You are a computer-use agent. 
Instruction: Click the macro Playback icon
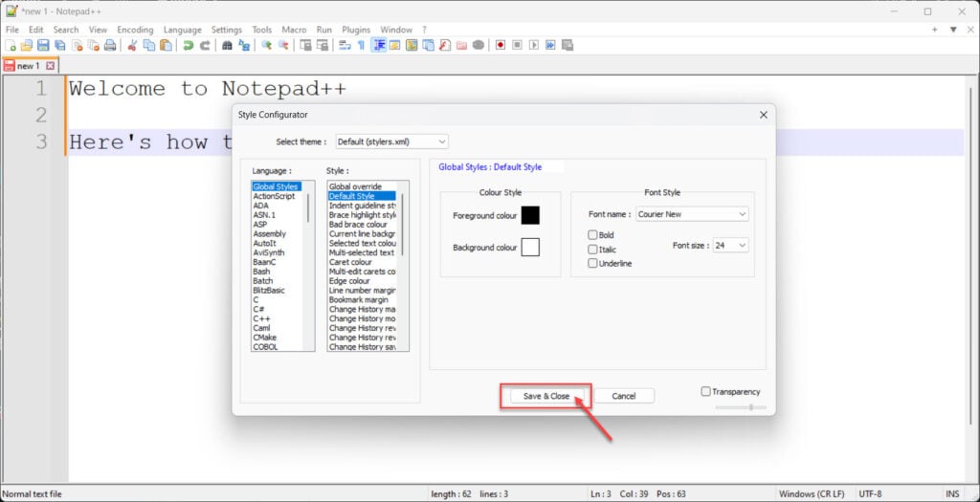(x=534, y=45)
